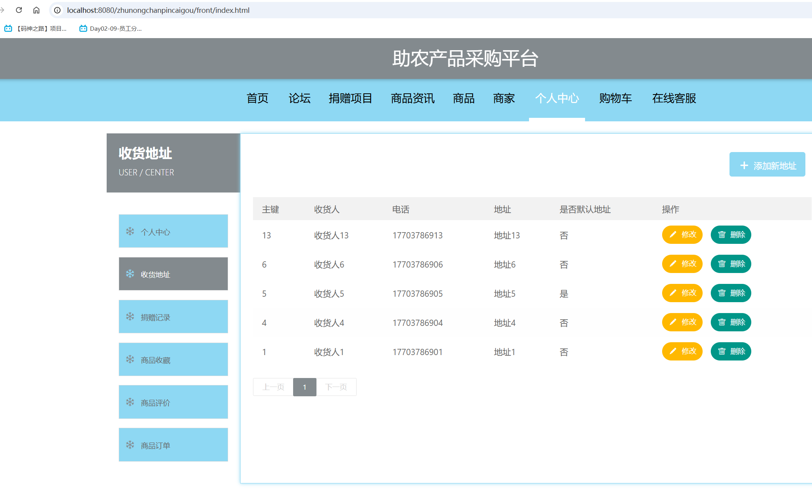Click the pencil icon for row 收货人6
Screen dimensions: 812x504
[x=673, y=264]
